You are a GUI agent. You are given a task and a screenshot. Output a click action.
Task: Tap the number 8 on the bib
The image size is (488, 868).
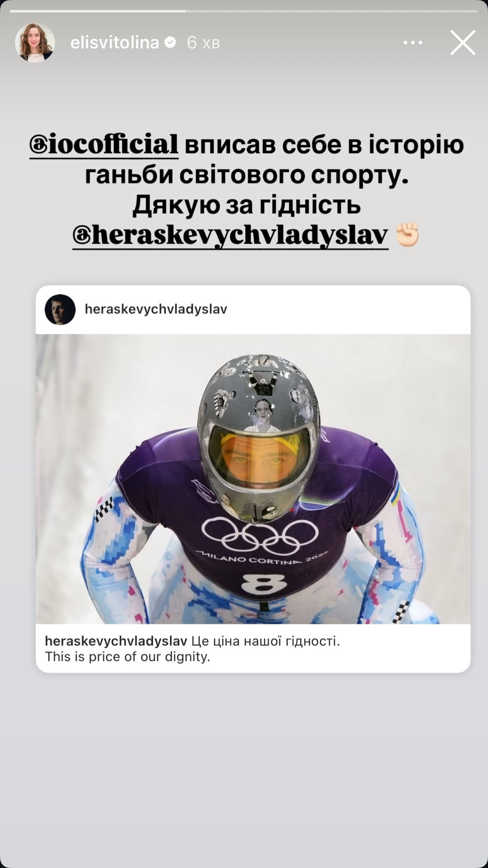pyautogui.click(x=264, y=583)
